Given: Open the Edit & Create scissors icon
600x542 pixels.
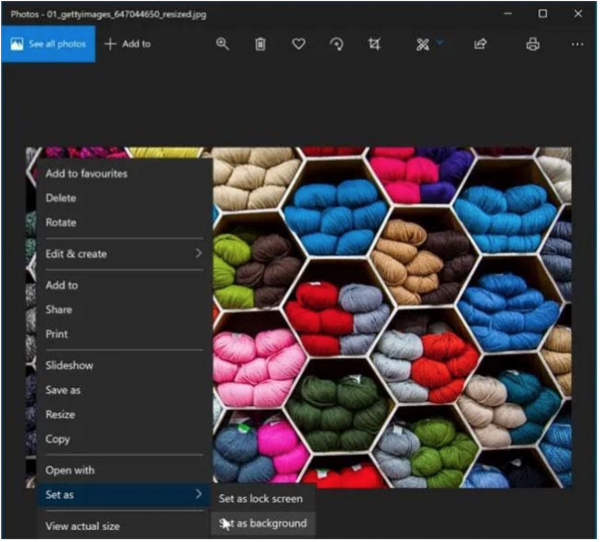Looking at the screenshot, I should [423, 44].
